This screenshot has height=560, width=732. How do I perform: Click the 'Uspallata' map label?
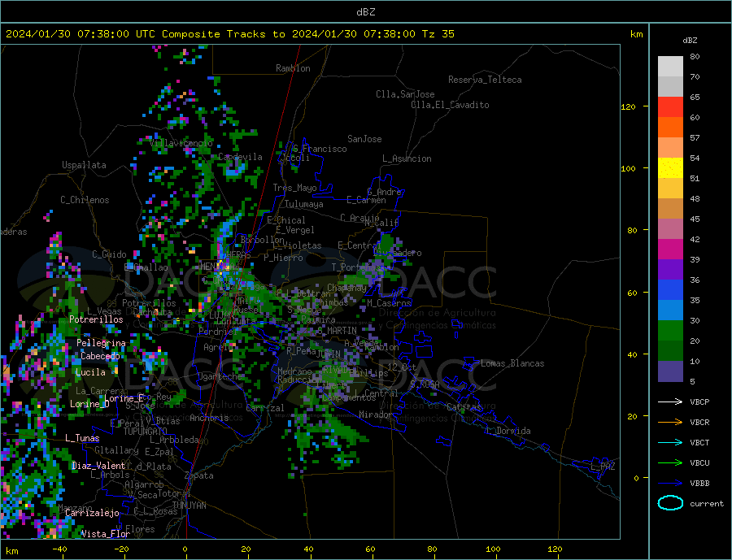click(x=84, y=165)
